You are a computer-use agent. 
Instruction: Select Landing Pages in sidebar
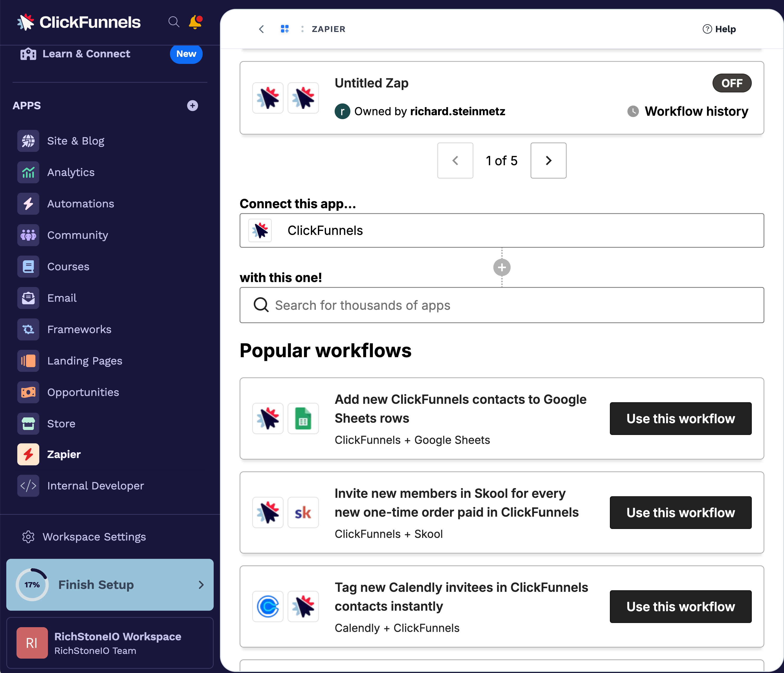pyautogui.click(x=85, y=361)
